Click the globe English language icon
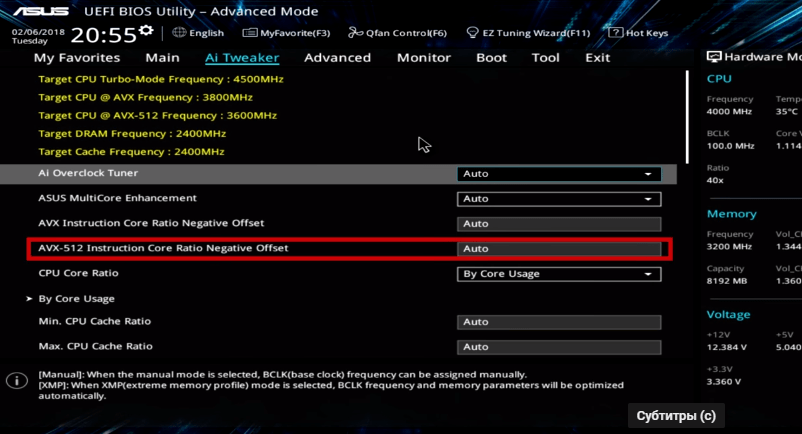 180,33
